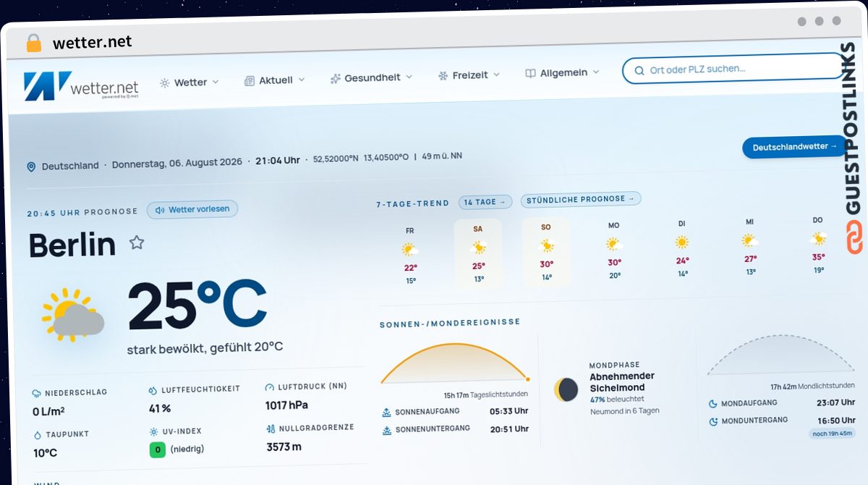This screenshot has width=868, height=485.
Task: Expand the Freizeit dropdown menu
Action: [x=469, y=75]
